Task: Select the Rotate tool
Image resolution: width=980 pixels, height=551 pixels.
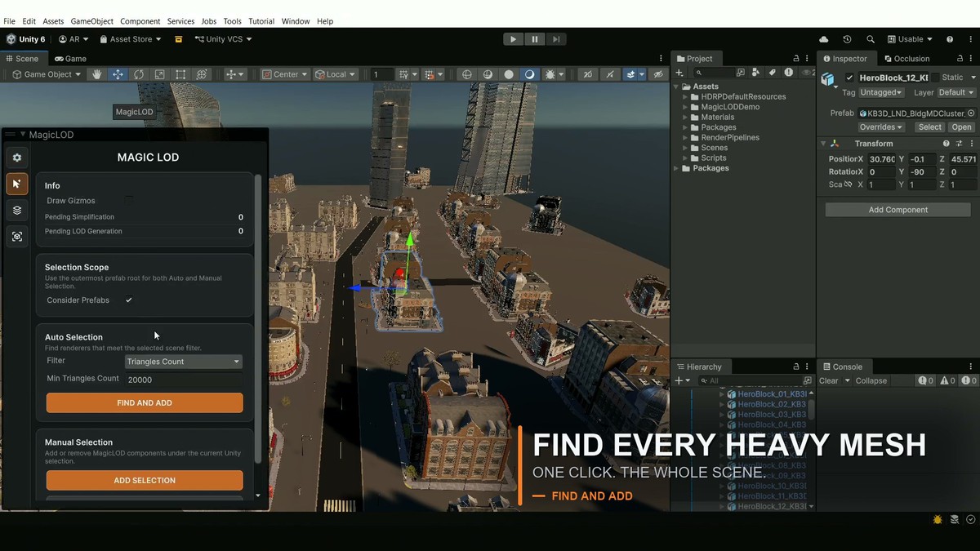Action: pyautogui.click(x=139, y=74)
